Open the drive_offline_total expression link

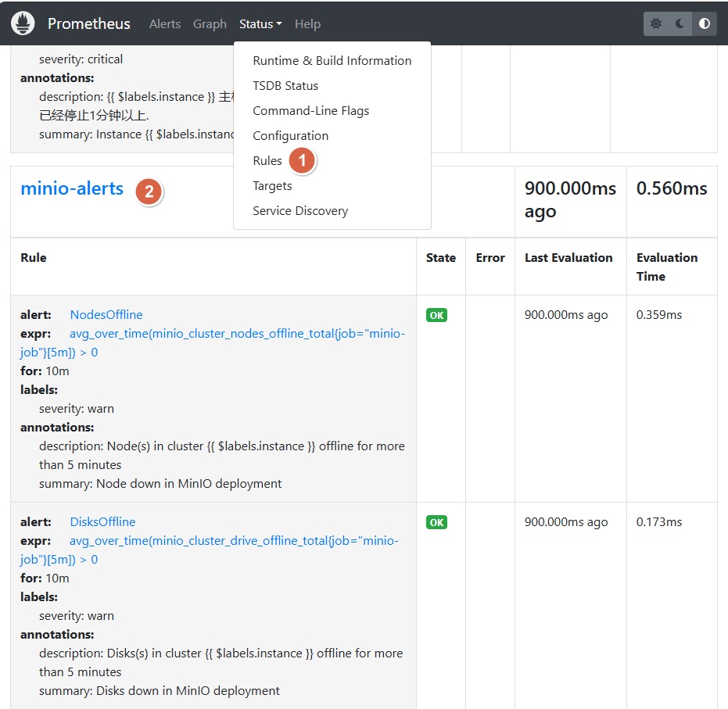(210, 550)
